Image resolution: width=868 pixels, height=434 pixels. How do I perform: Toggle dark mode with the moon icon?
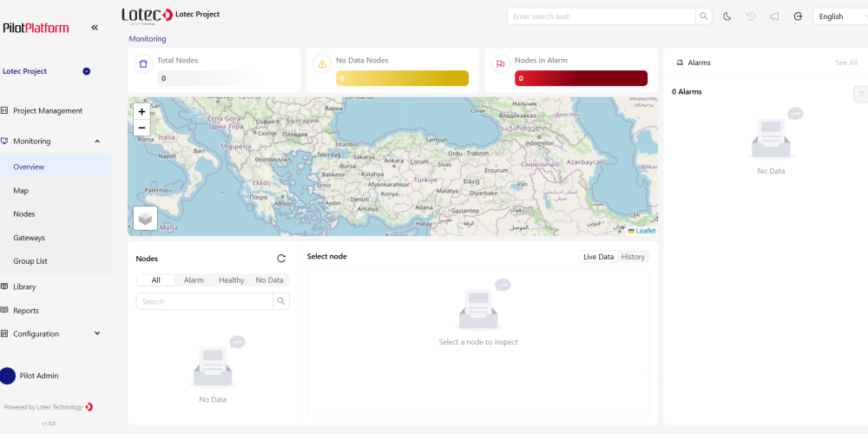pos(727,16)
